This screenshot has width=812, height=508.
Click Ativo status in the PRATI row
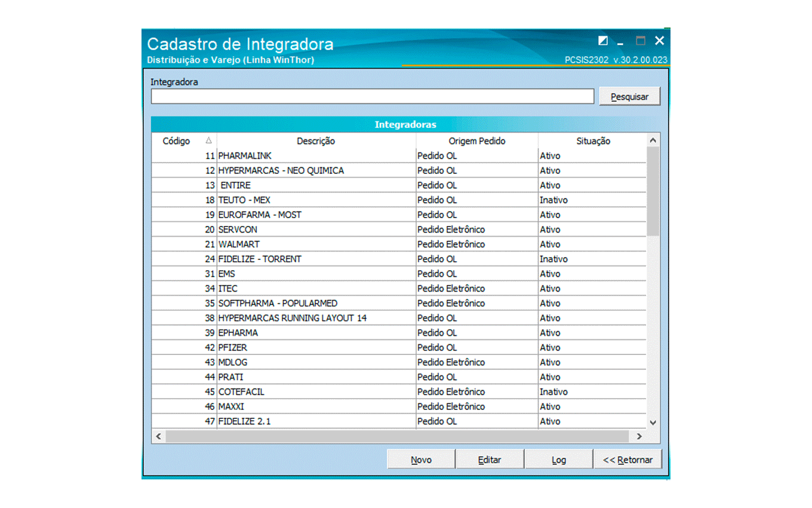(550, 377)
